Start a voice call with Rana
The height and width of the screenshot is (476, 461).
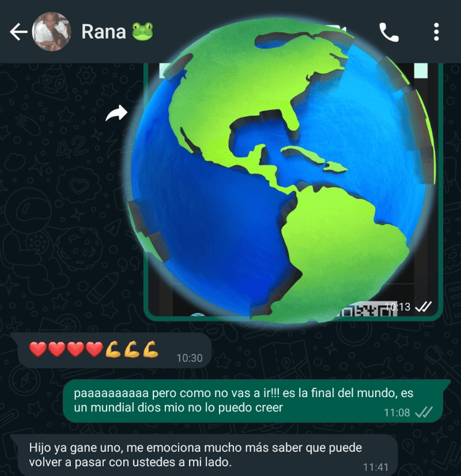click(x=389, y=32)
